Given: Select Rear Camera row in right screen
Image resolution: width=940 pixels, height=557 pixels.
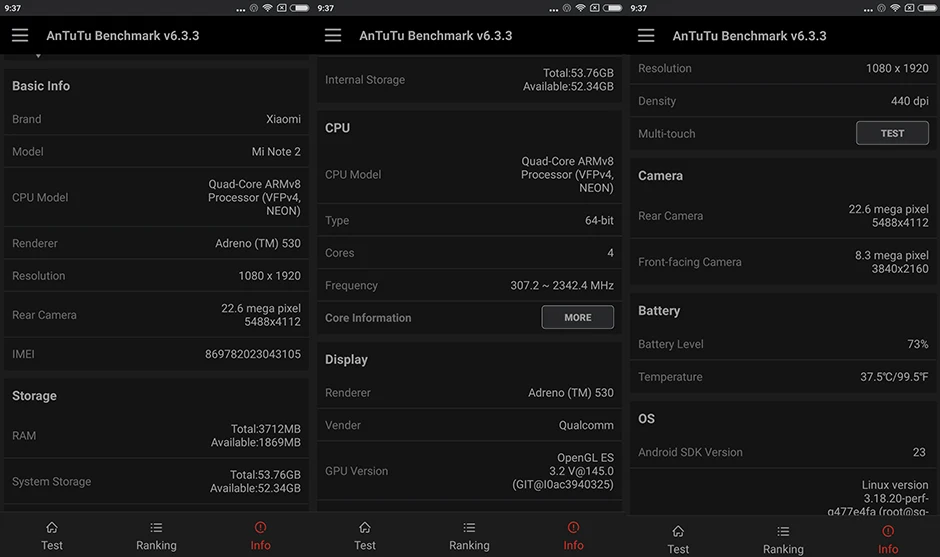Looking at the screenshot, I should click(782, 216).
